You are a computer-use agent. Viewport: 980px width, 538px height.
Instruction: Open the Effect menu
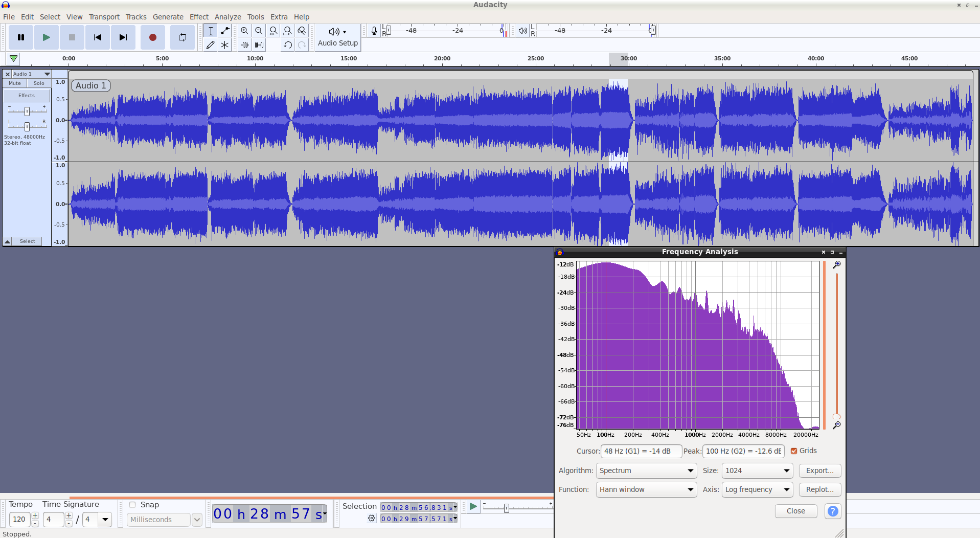coord(199,17)
